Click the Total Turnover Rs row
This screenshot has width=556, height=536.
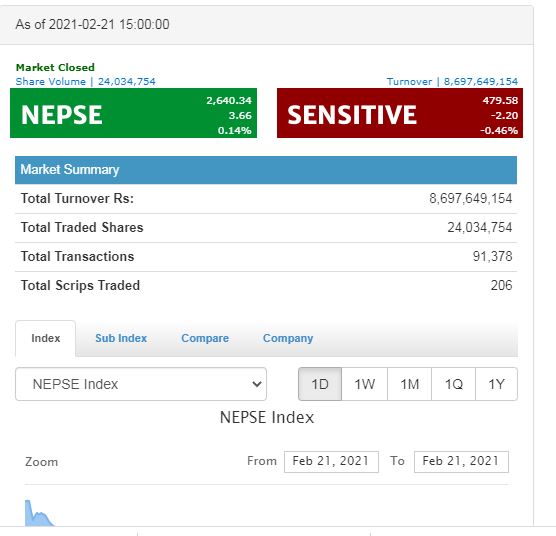coord(266,199)
